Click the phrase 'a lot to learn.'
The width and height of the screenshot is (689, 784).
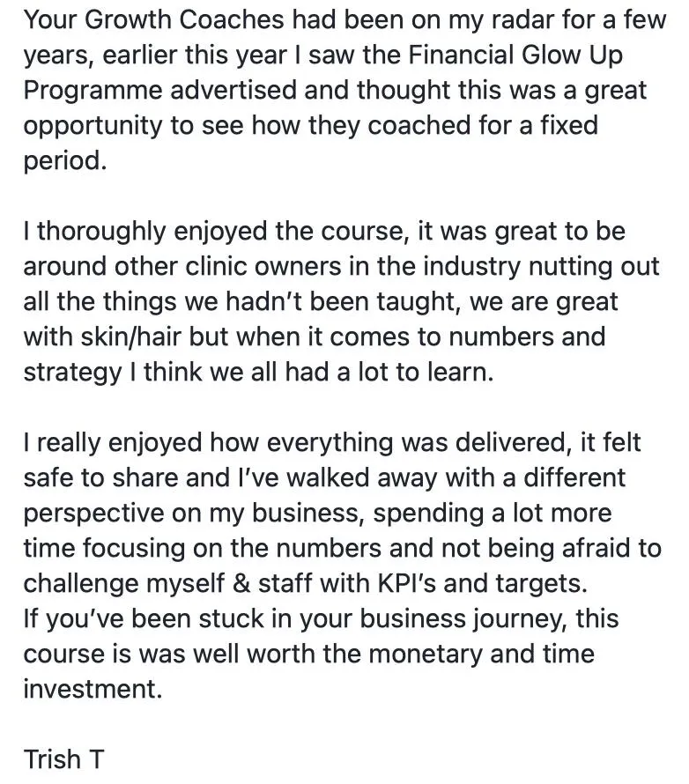pyautogui.click(x=415, y=372)
